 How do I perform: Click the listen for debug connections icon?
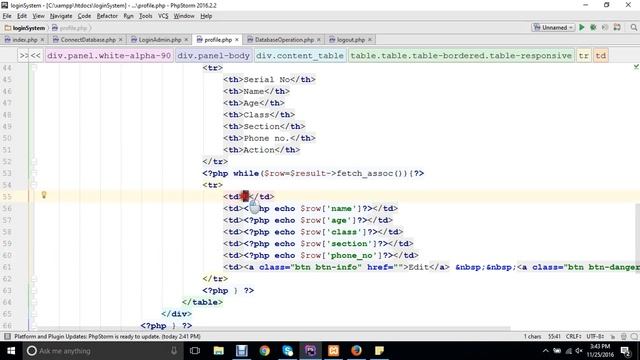click(617, 27)
